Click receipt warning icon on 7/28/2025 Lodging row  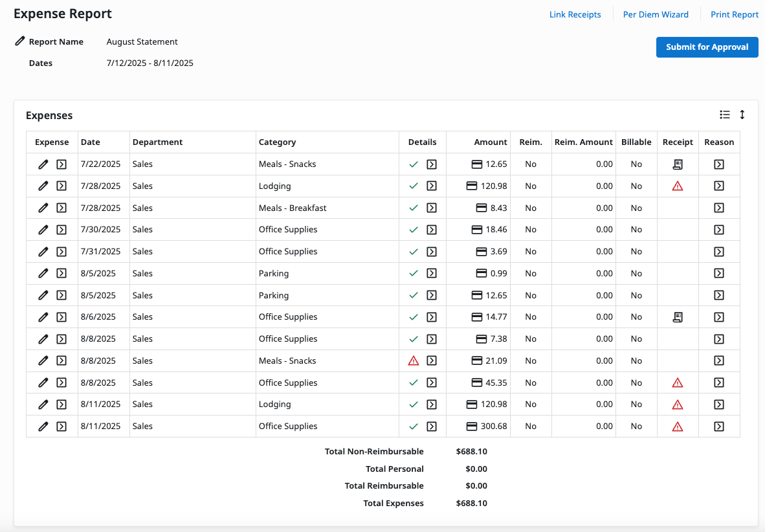[x=678, y=186]
